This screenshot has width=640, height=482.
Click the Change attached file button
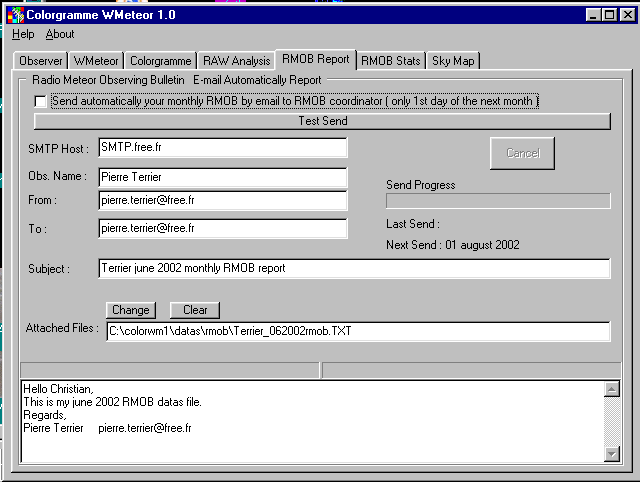pos(131,310)
